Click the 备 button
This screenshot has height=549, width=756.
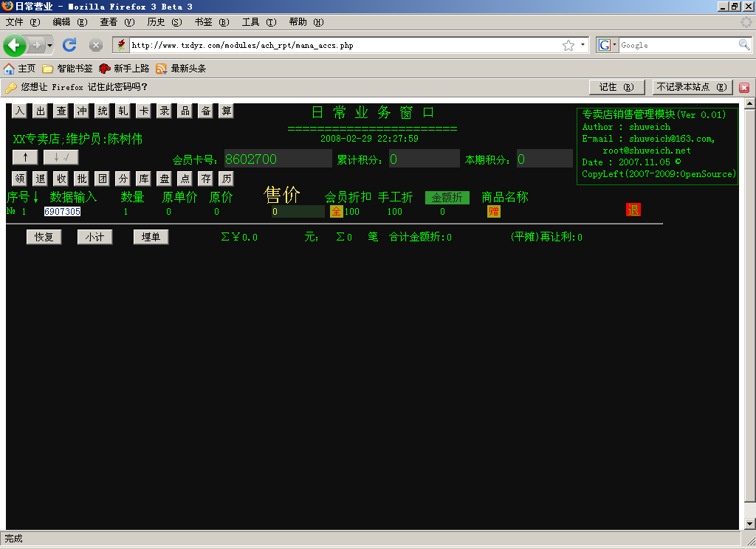pos(206,111)
